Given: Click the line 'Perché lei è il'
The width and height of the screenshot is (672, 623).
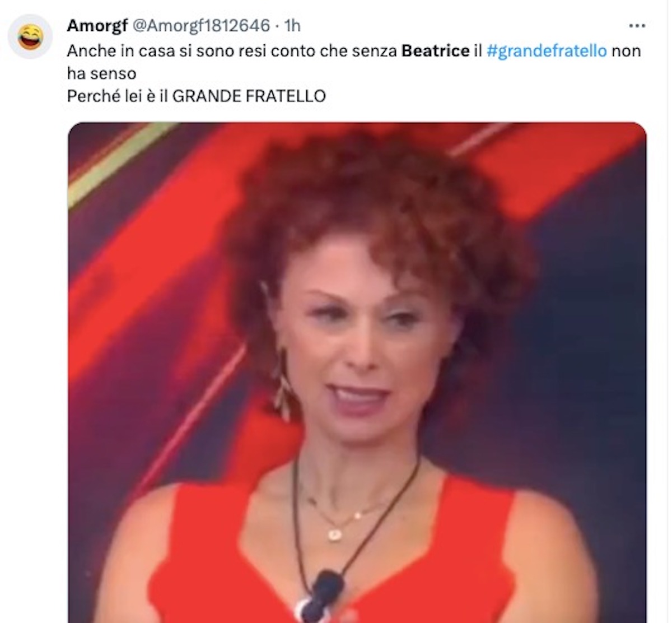Looking at the screenshot, I should coord(118,96).
